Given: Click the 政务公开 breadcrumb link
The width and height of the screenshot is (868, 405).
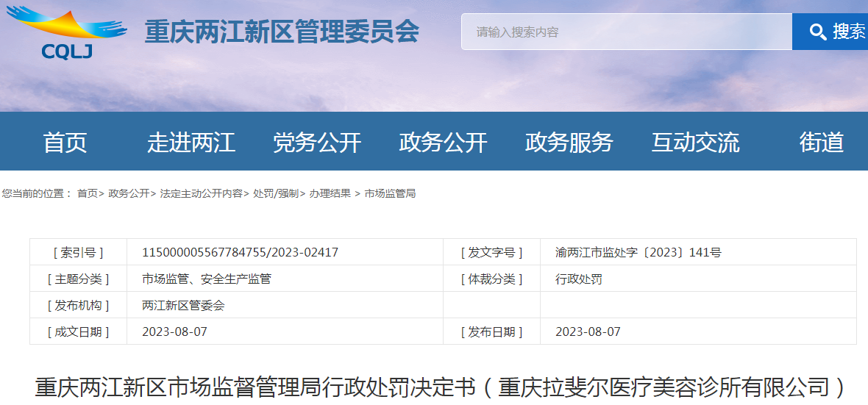Looking at the screenshot, I should point(128,193).
